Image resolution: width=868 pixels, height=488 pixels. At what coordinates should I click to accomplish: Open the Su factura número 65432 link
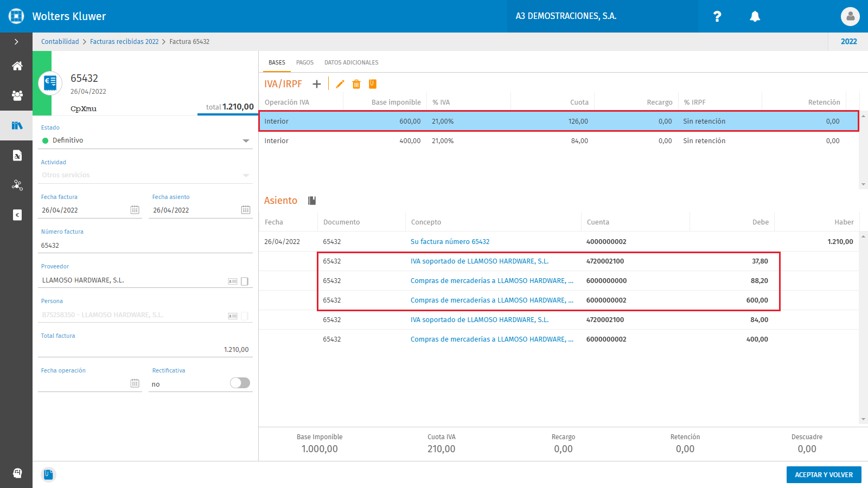point(450,242)
